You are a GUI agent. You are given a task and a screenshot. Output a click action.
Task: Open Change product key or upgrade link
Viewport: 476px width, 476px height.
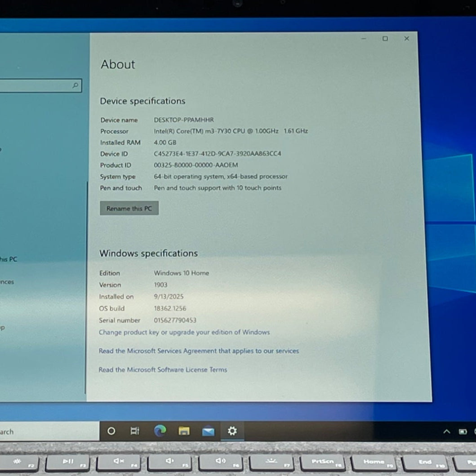[184, 333]
